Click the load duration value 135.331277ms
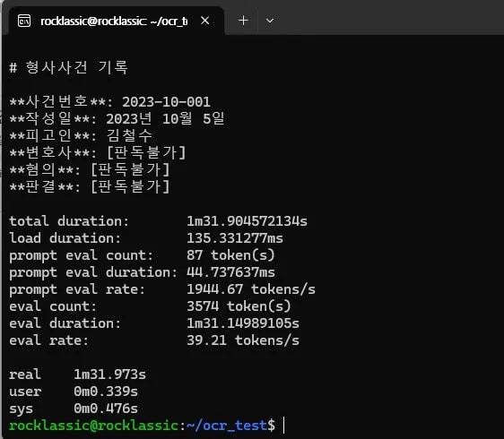Viewport: 504px width, 439px height. [x=235, y=238]
